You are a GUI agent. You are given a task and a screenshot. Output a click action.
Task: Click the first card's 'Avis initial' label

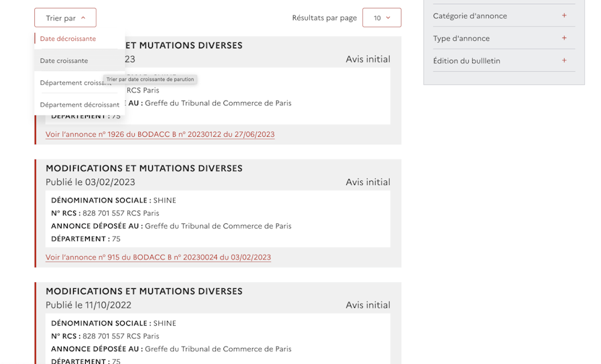point(368,59)
